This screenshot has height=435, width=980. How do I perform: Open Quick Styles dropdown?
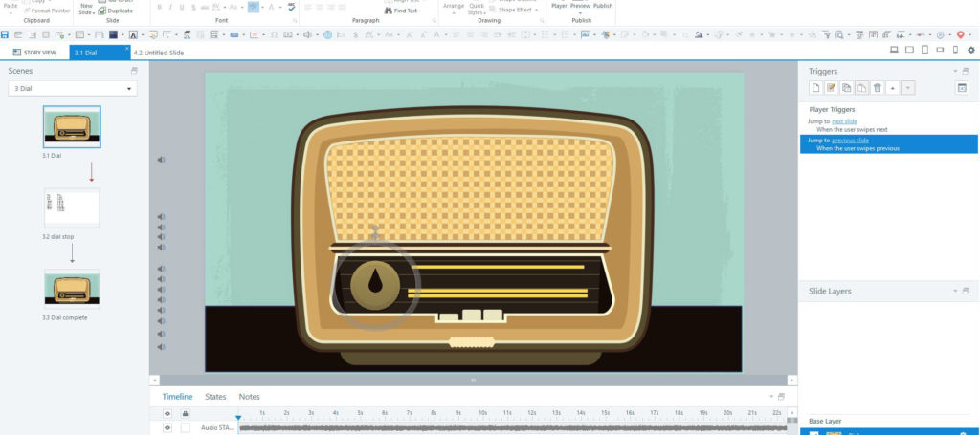[477, 9]
